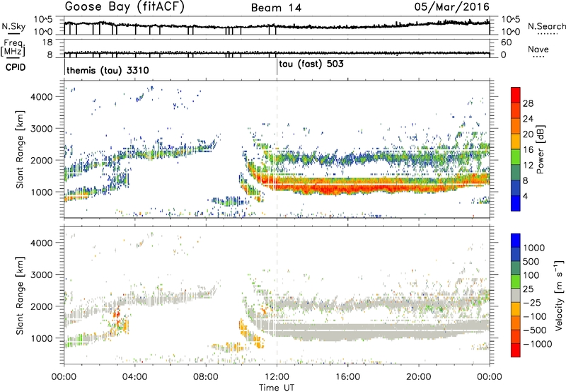Click the '16' tick on Power colorbar
Screen dimensions: 566x392
coord(528,150)
